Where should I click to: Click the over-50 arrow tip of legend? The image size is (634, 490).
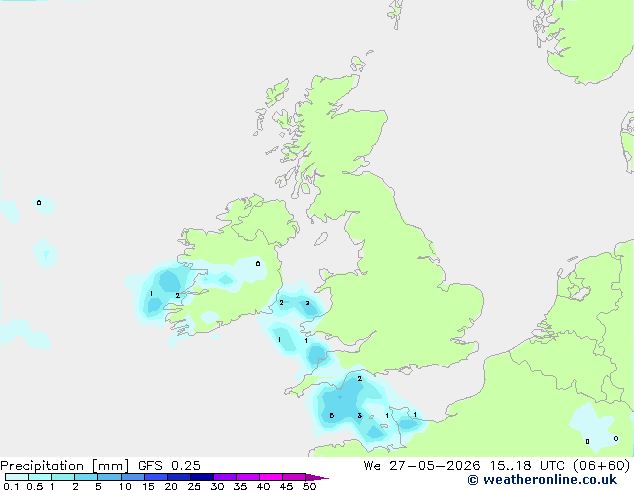click(317, 477)
